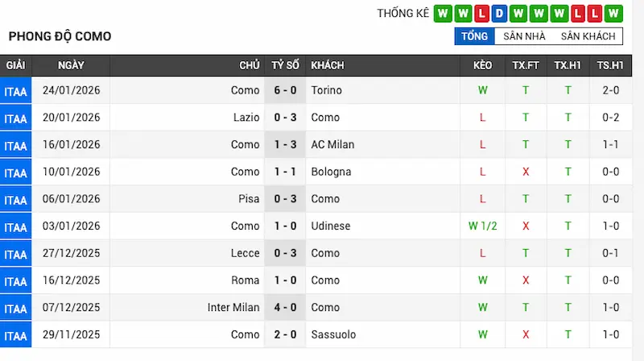Click the ITAA badge on Inter Milan row

pos(15,309)
